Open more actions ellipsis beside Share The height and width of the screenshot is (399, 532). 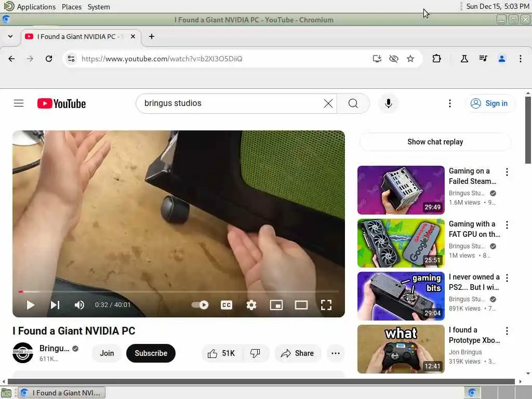click(336, 353)
